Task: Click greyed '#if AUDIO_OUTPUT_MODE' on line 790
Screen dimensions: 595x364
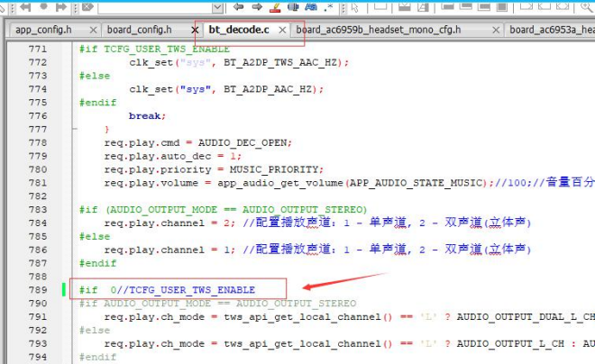Action: 145,304
